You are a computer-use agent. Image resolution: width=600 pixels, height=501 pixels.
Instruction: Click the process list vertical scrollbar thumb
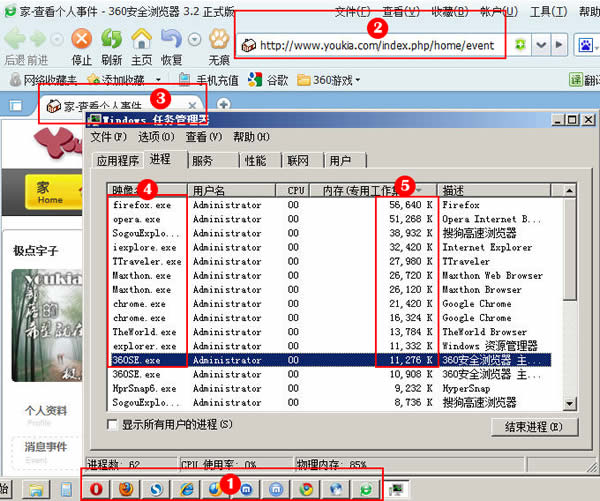click(569, 249)
